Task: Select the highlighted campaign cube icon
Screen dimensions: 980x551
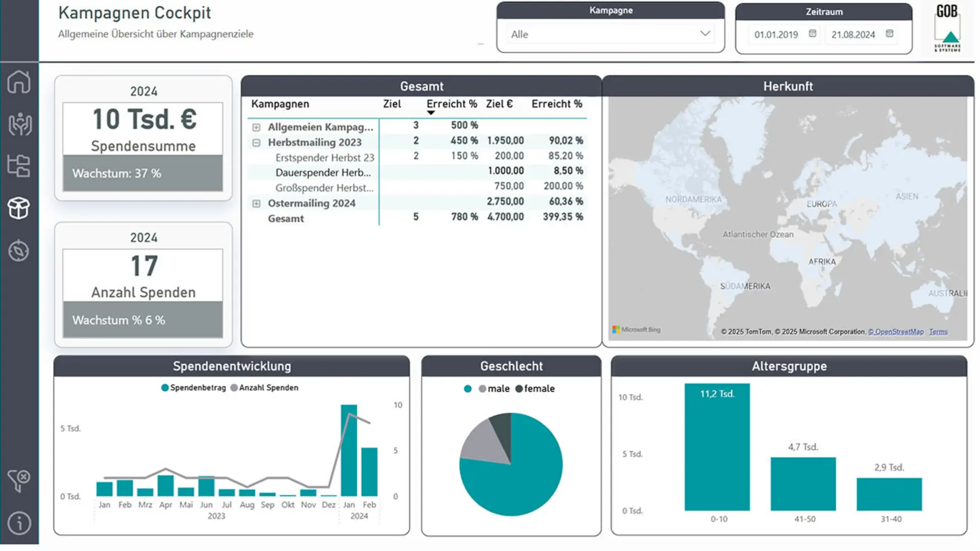Action: coord(19,208)
